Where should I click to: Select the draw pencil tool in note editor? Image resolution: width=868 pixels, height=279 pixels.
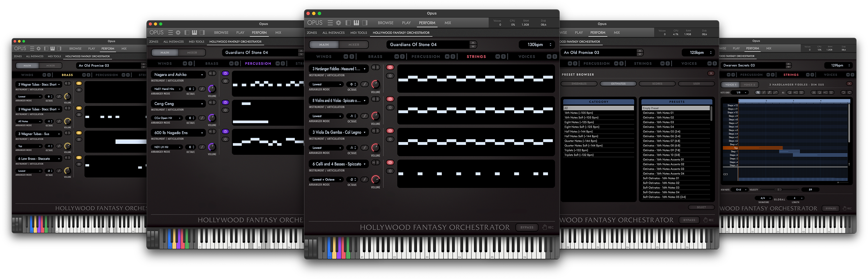pos(764,93)
